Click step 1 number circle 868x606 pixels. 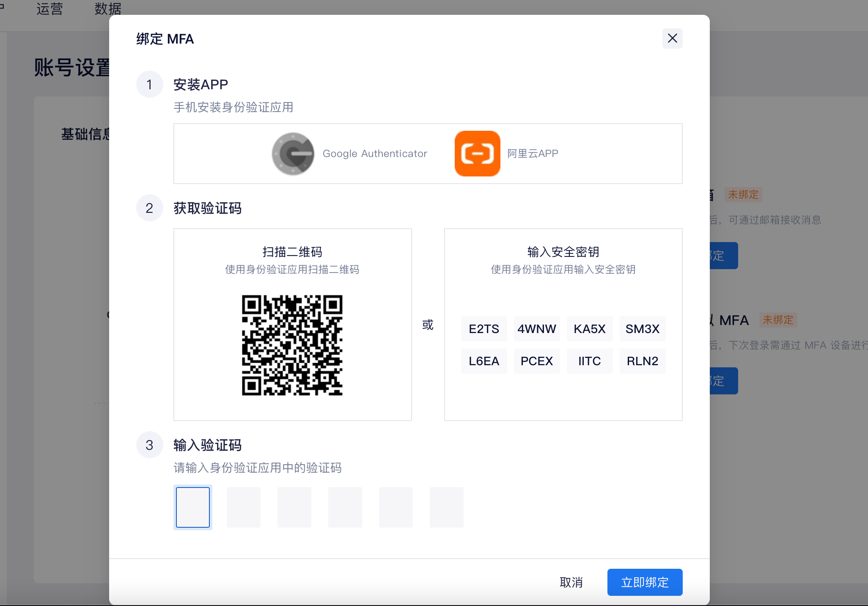click(149, 84)
